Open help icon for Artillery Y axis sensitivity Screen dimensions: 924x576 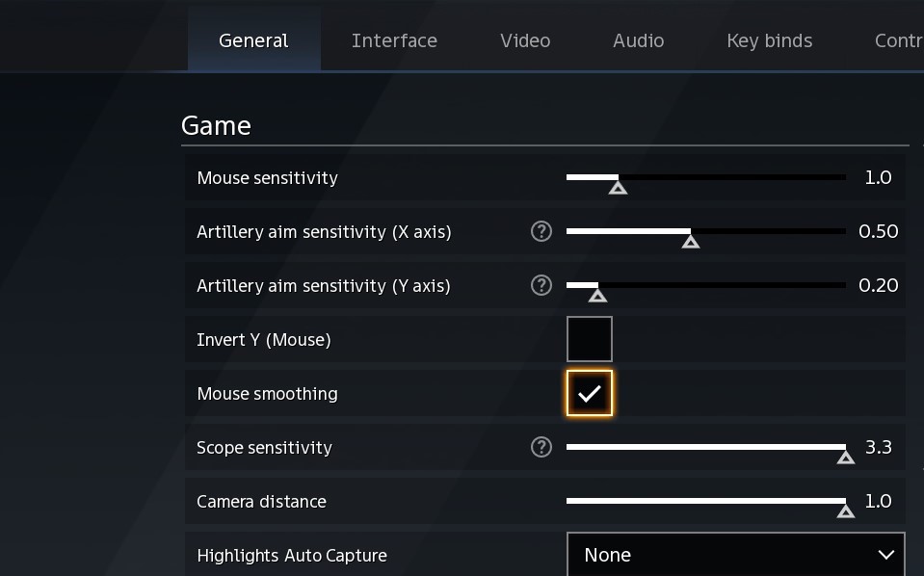[x=541, y=286]
